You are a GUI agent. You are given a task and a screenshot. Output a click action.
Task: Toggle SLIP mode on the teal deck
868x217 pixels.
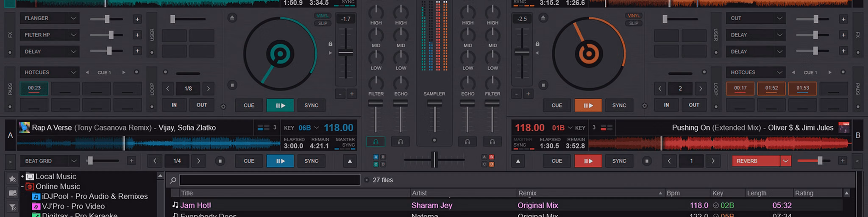coord(323,23)
